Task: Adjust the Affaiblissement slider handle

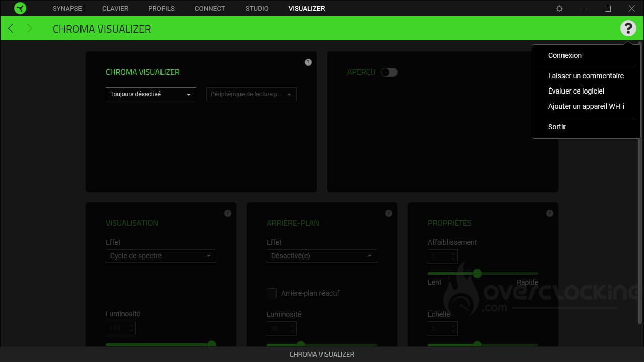Action: tap(477, 274)
